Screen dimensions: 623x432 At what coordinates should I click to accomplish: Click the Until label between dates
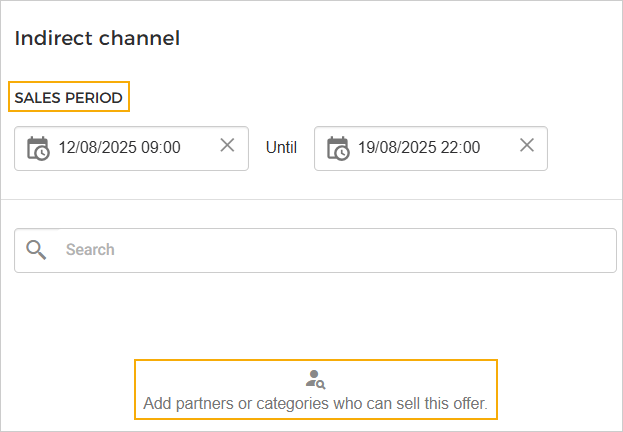click(281, 148)
